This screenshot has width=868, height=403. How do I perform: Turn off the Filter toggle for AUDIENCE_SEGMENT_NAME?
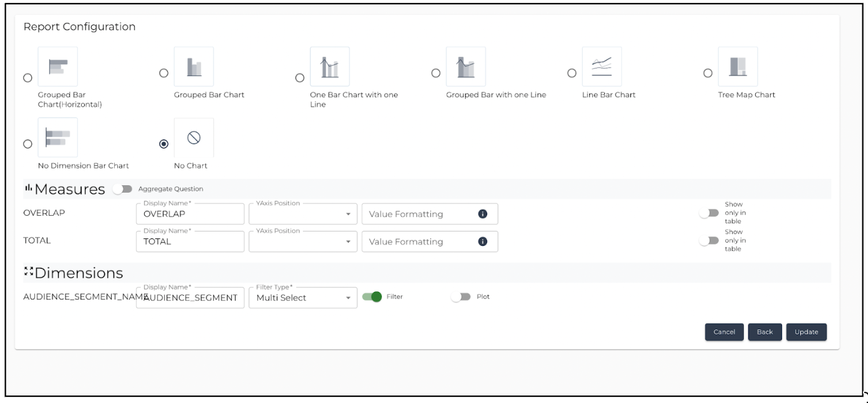(372, 297)
